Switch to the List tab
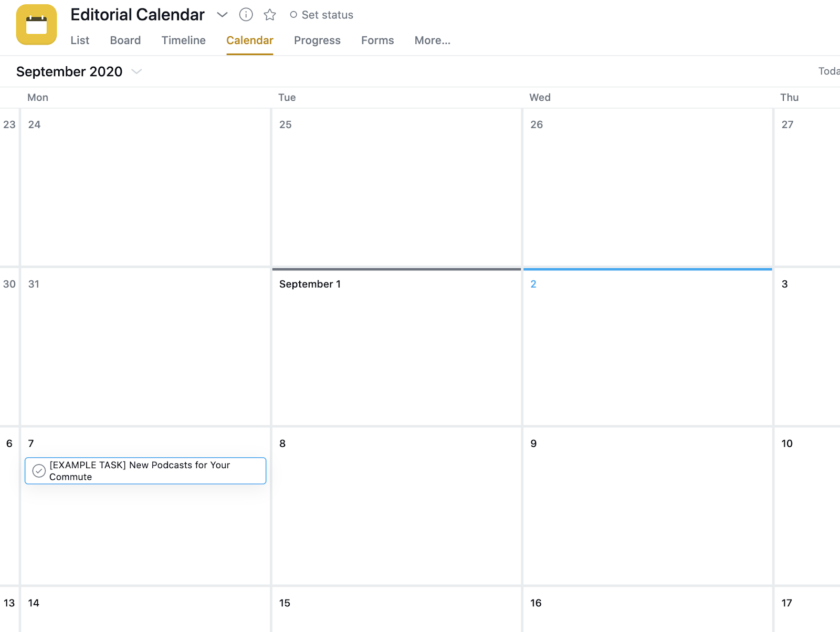The image size is (840, 632). 80,40
